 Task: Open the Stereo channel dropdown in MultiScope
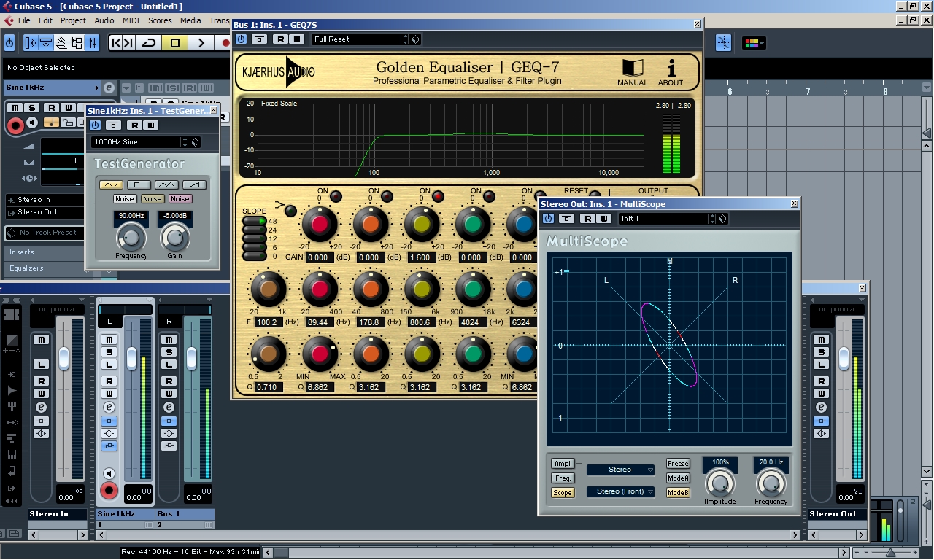pyautogui.click(x=621, y=470)
